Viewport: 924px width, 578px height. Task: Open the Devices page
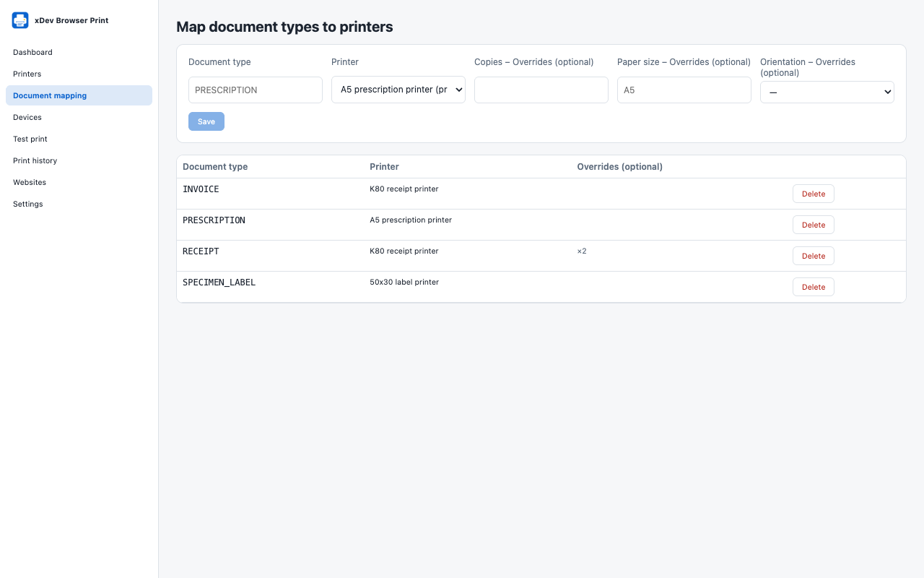click(x=79, y=117)
